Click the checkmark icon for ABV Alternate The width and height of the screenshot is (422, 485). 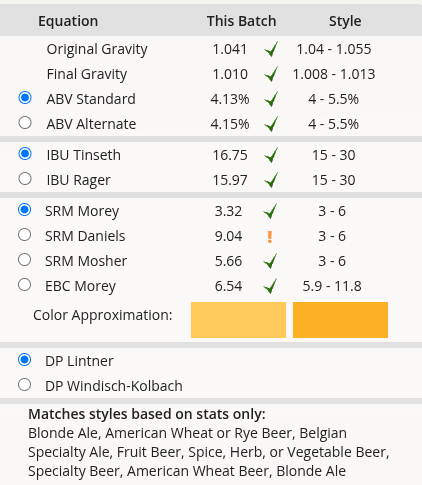[271, 124]
